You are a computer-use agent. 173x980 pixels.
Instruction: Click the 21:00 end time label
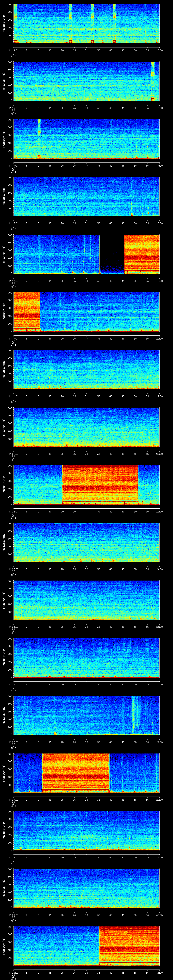(x=159, y=396)
